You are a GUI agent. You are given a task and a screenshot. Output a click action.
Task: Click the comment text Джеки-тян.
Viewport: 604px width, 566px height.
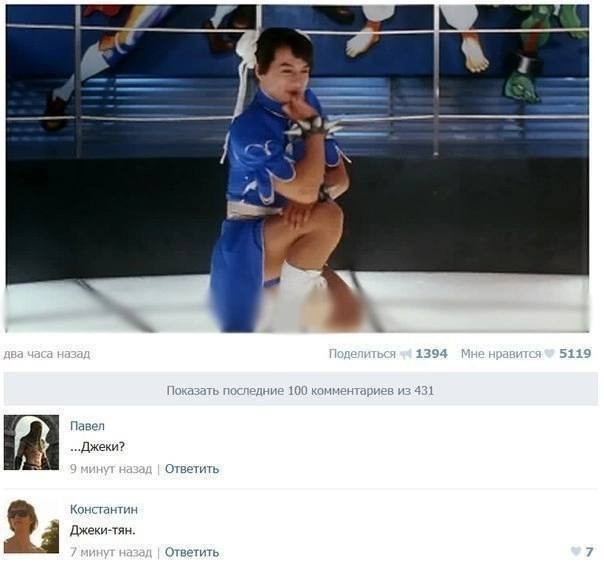102,530
